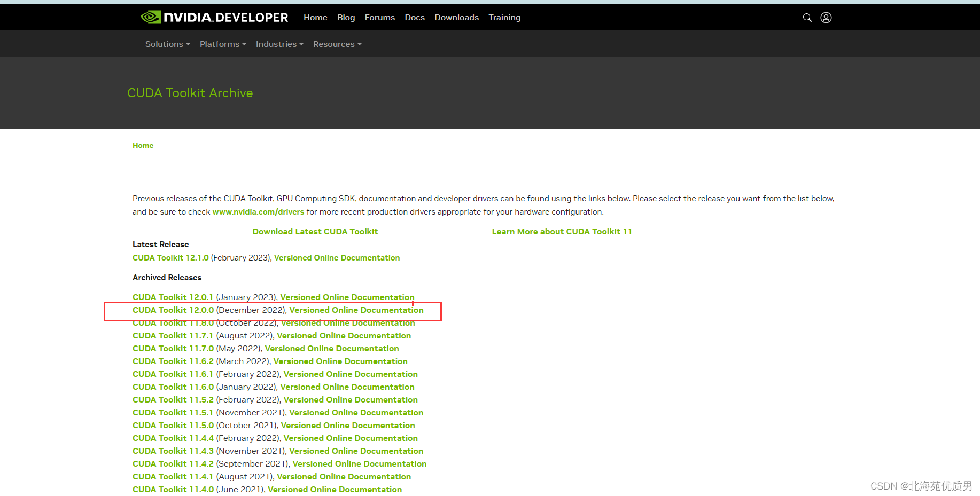This screenshot has height=496, width=980.
Task: Open Versioned Online Documentation for 11.4.3
Action: [356, 451]
